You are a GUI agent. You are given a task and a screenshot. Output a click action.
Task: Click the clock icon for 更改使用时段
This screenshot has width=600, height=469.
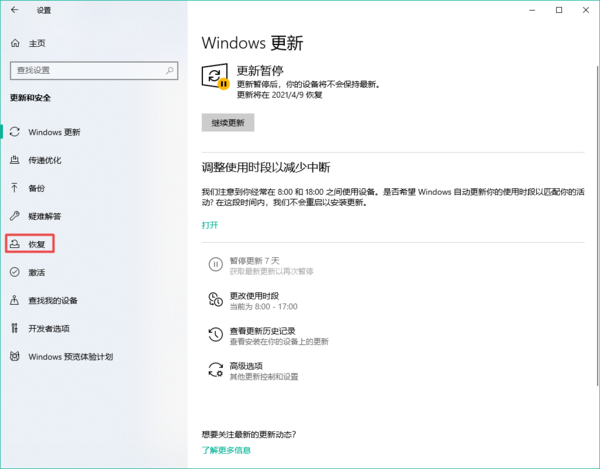(x=215, y=300)
